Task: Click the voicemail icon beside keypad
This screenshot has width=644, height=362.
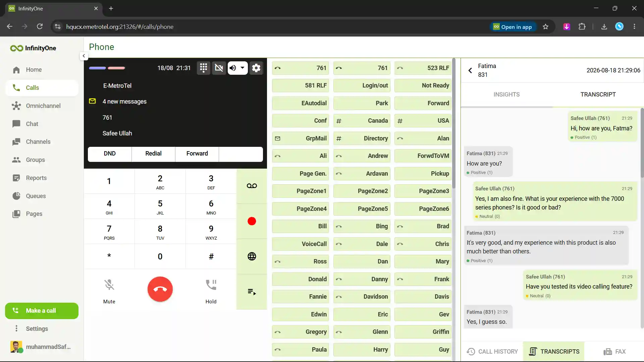Action: pos(252,186)
